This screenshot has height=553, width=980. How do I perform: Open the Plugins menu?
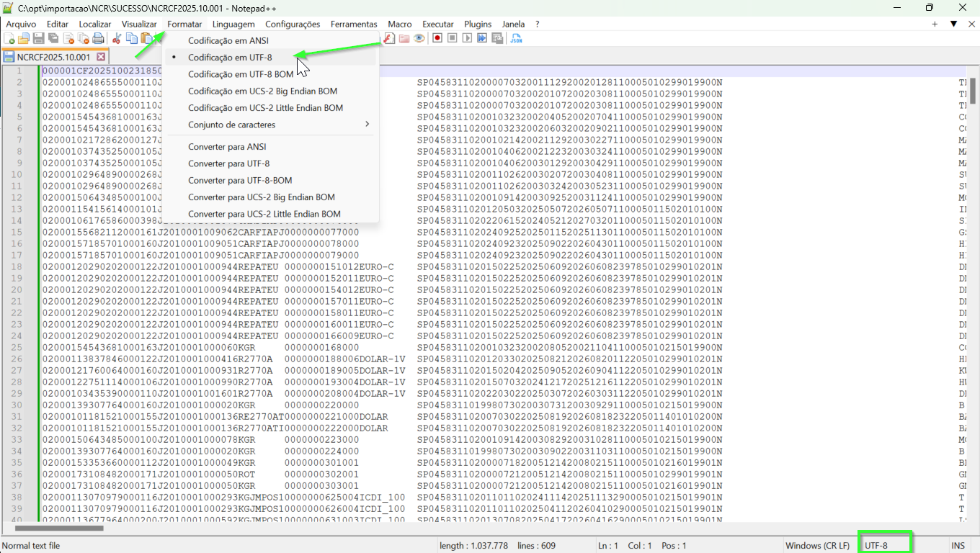(478, 24)
